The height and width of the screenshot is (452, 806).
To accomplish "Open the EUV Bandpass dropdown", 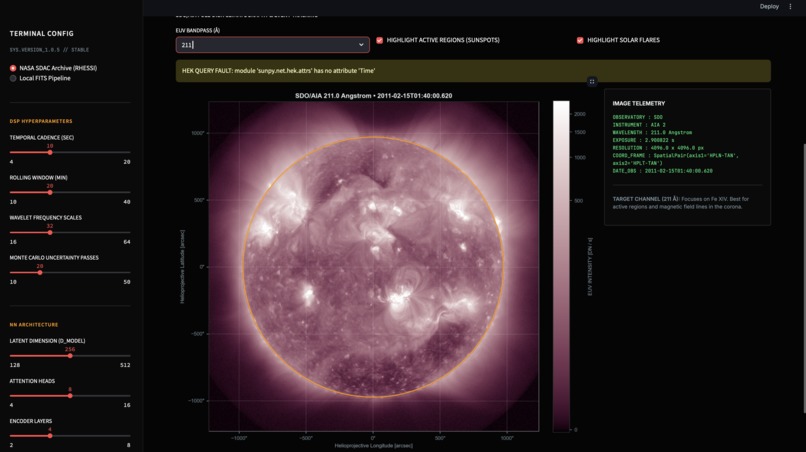I will click(272, 45).
